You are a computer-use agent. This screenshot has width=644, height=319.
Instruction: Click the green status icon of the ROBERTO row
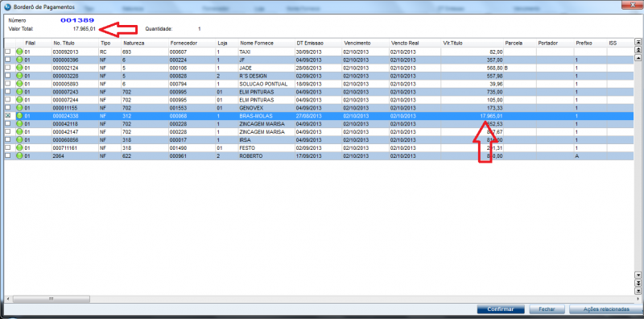tap(19, 155)
